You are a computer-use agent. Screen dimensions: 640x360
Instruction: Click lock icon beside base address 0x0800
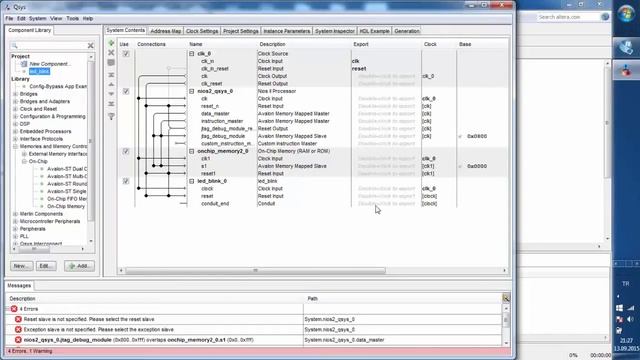(460, 136)
